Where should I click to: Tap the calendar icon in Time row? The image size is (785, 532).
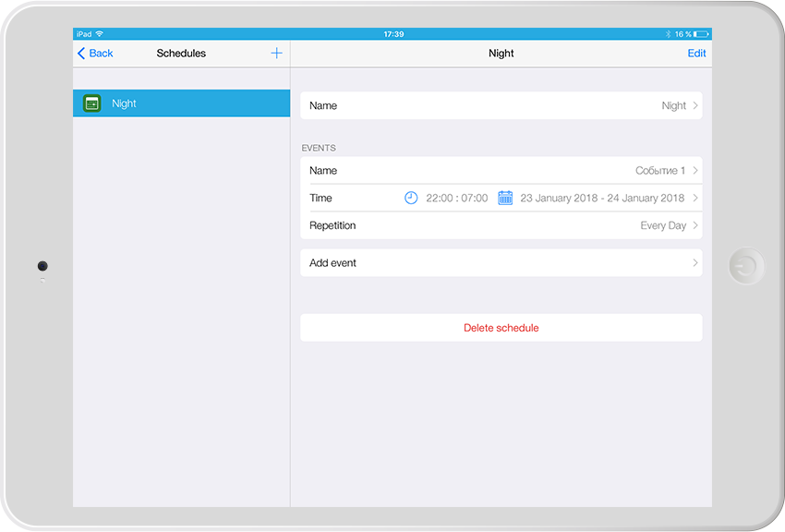click(505, 198)
